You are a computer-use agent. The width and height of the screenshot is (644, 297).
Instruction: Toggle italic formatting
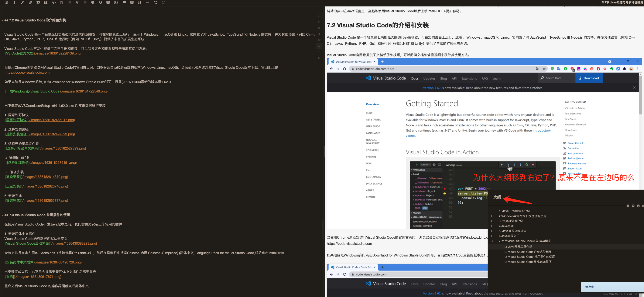click(x=14, y=3)
